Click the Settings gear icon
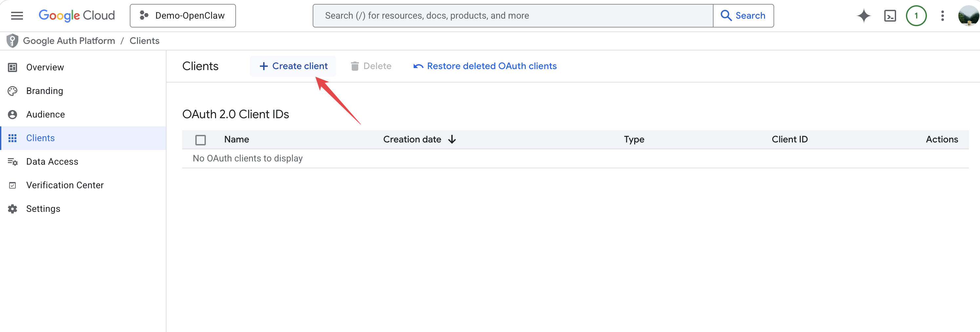Image resolution: width=980 pixels, height=332 pixels. tap(12, 209)
